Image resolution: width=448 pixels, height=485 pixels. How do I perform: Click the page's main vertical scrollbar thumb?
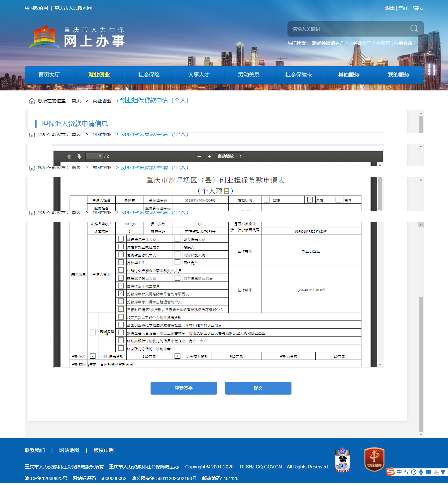(421, 364)
